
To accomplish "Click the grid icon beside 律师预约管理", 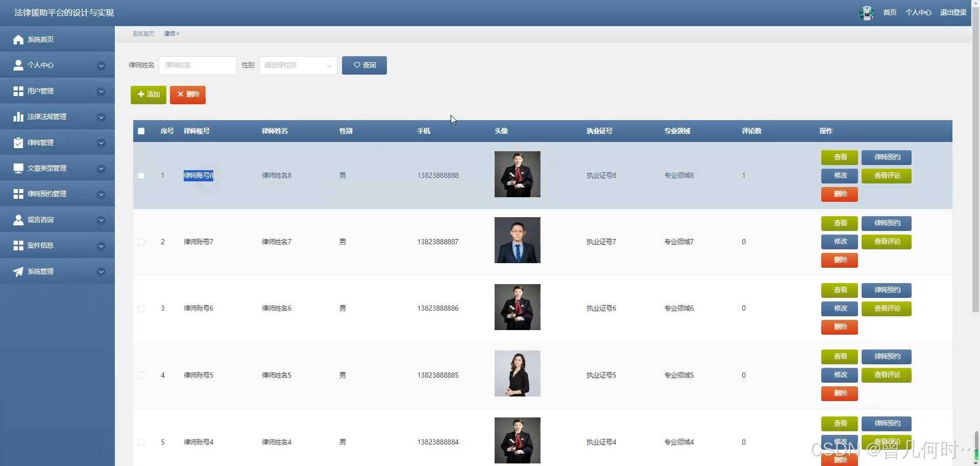I will pyautogui.click(x=18, y=194).
